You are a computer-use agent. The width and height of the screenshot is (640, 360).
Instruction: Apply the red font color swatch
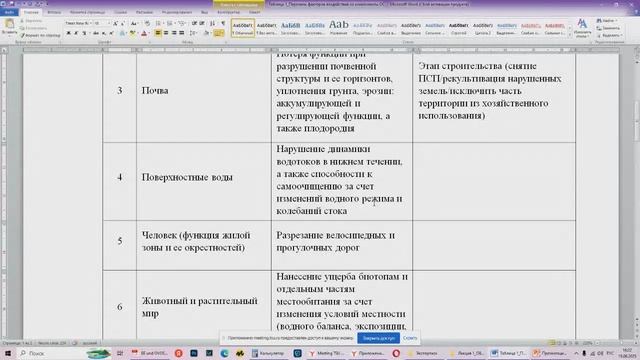tap(144, 33)
